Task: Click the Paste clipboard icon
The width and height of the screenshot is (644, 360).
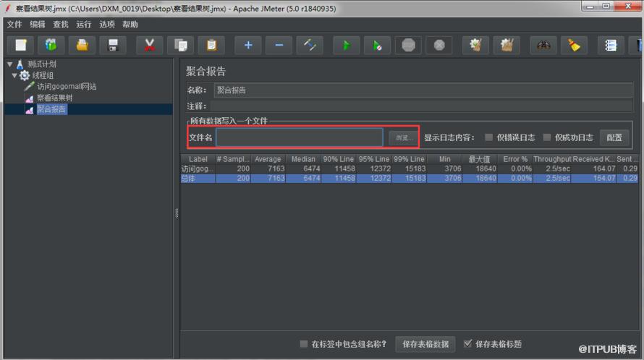Action: click(x=211, y=45)
